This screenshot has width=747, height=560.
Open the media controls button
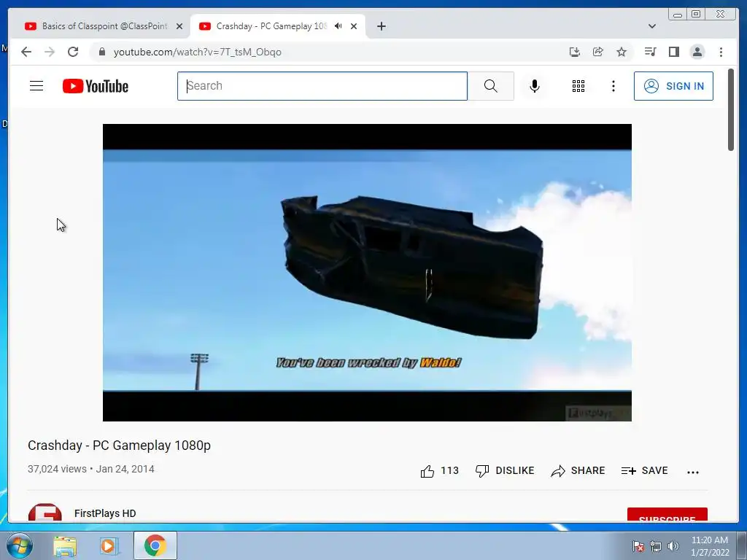(650, 52)
